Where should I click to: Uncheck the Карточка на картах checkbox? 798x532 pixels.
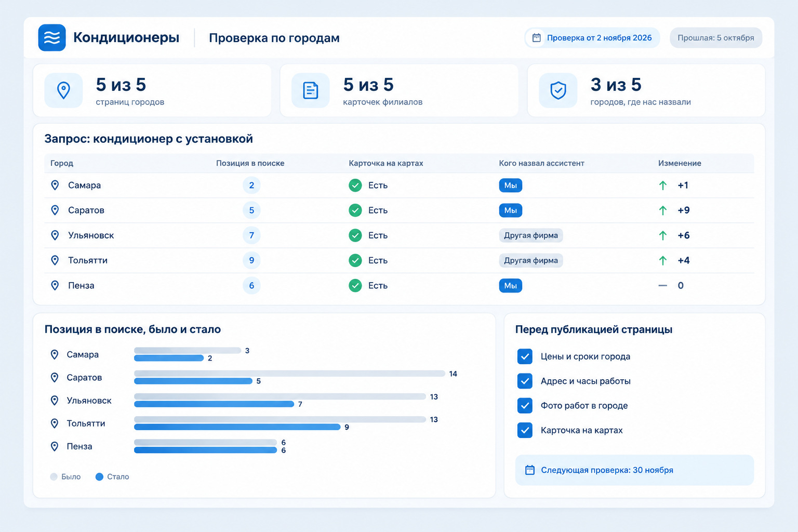tap(525, 430)
